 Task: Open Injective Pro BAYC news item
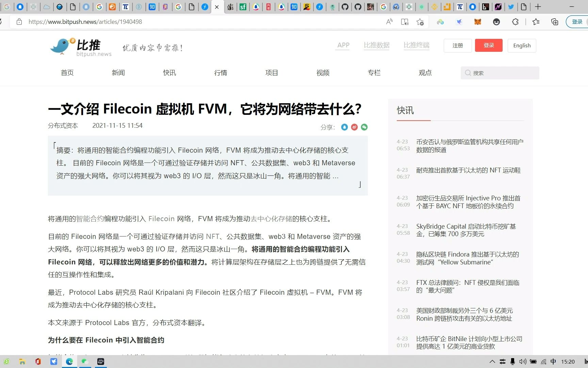click(468, 202)
